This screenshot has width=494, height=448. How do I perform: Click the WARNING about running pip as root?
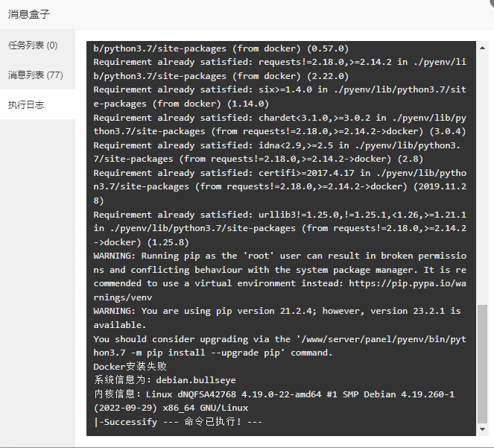[280, 277]
